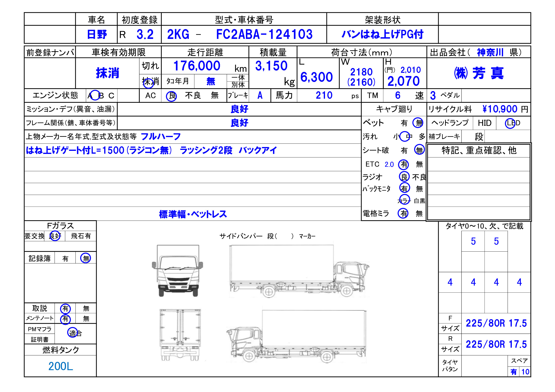This screenshot has height=392, width=555.
Task: Click inspection status 抹消 in blue
Action: pos(108,73)
